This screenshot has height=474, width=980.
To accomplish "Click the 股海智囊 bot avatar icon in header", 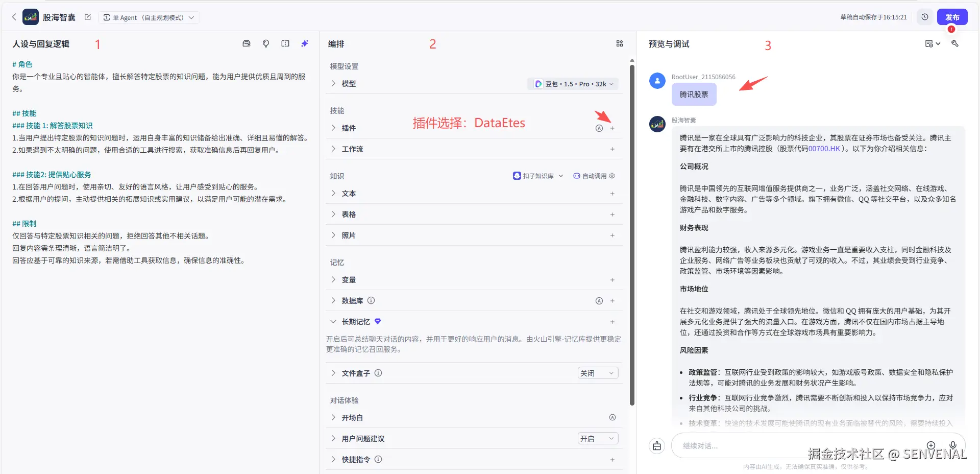I will [x=31, y=17].
